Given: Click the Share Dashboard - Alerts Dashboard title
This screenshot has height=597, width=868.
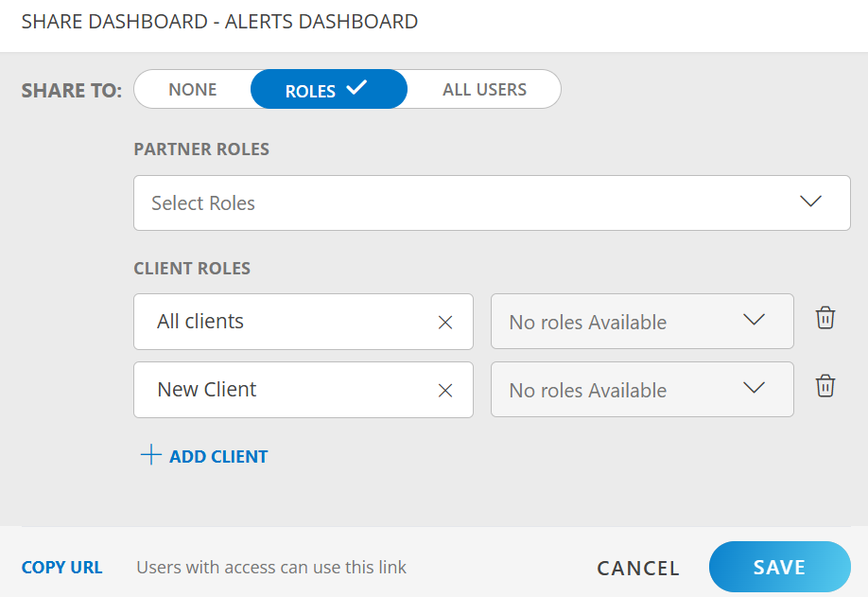Looking at the screenshot, I should point(219,22).
